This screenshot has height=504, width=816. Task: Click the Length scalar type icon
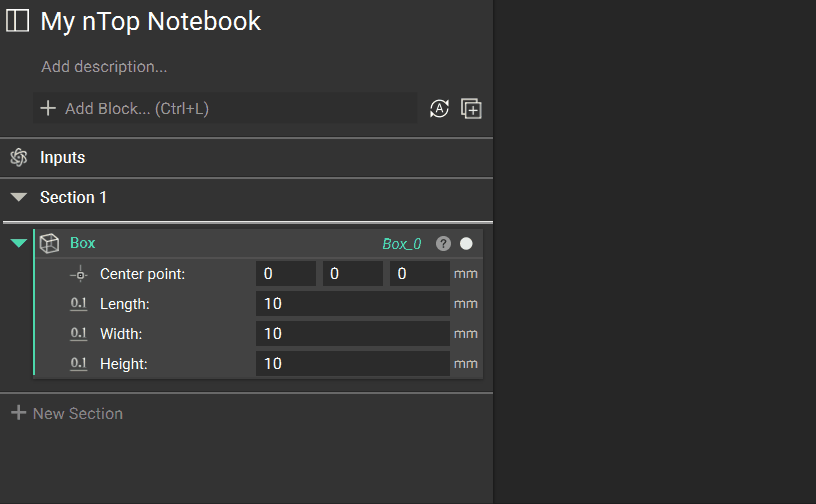(x=79, y=304)
